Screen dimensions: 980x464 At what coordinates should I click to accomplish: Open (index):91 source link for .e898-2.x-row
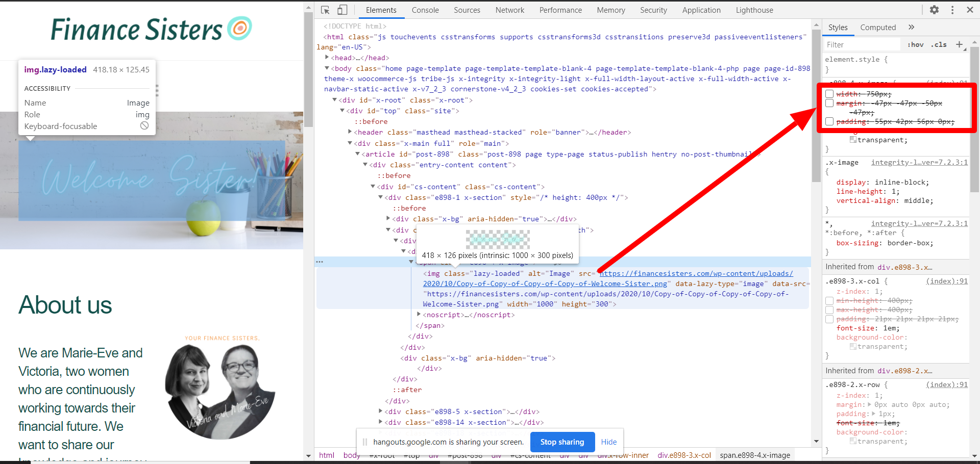[947, 385]
